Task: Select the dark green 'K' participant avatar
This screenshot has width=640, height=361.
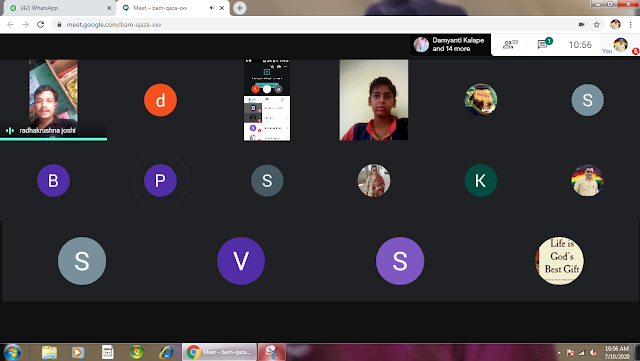Action: coord(481,180)
